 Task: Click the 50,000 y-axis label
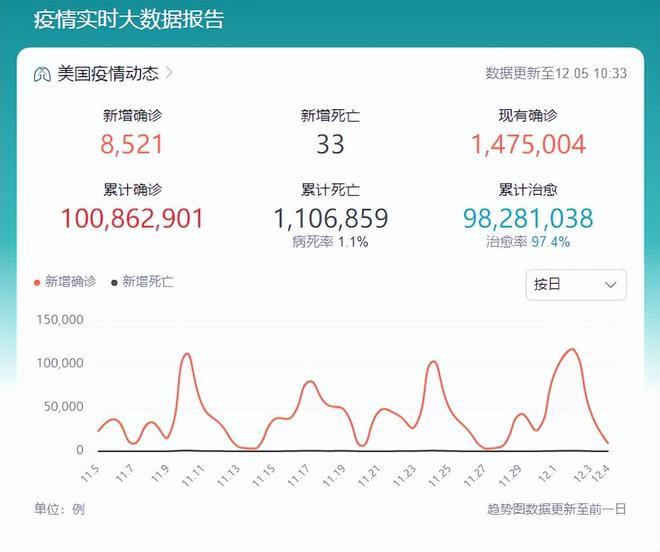click(x=64, y=407)
